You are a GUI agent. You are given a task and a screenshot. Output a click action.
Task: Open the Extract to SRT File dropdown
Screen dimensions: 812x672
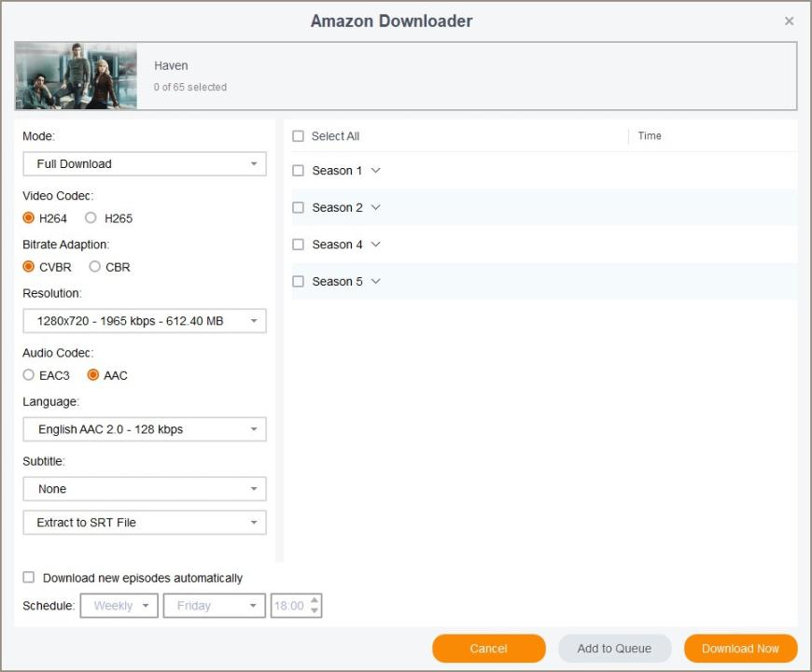point(145,523)
